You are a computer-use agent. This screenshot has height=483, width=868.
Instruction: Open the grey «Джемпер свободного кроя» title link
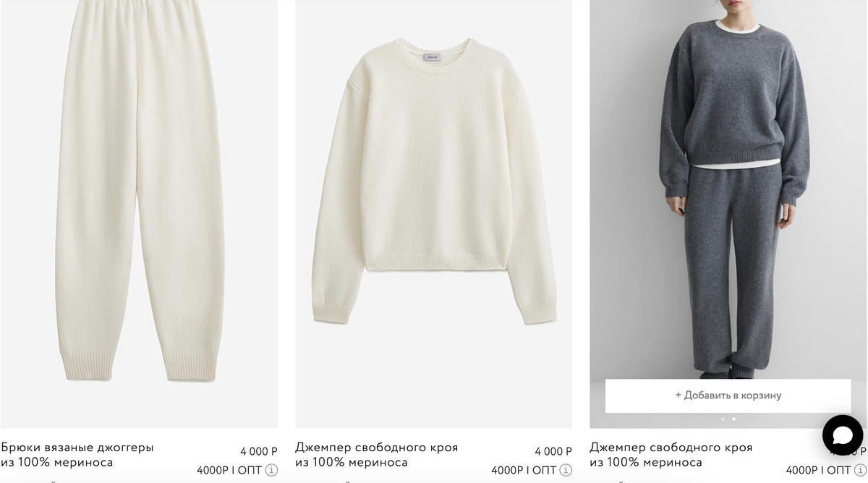tap(671, 455)
